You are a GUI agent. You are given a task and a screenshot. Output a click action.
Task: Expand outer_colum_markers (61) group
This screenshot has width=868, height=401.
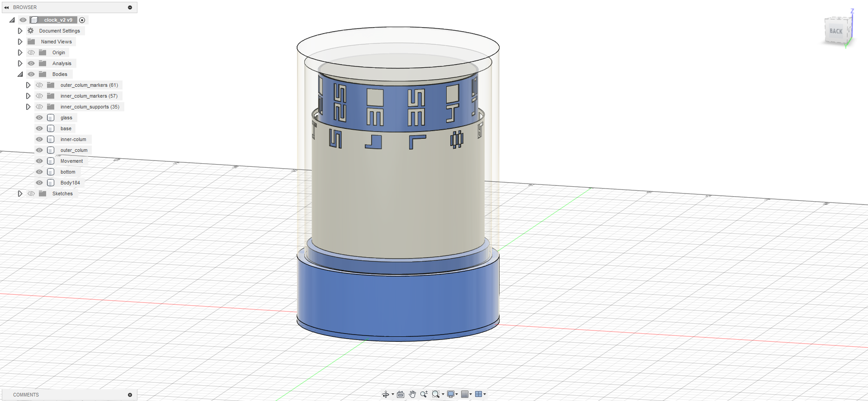coord(28,85)
